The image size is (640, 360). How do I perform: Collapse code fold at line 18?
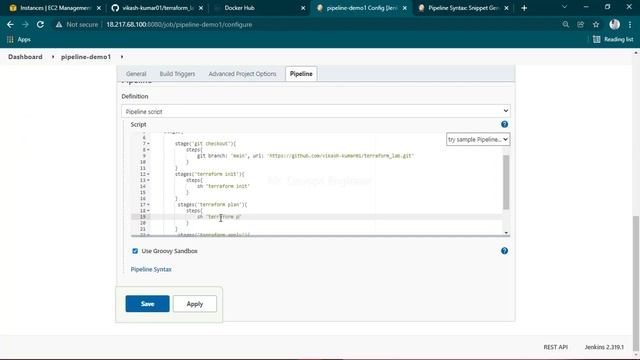click(x=148, y=211)
